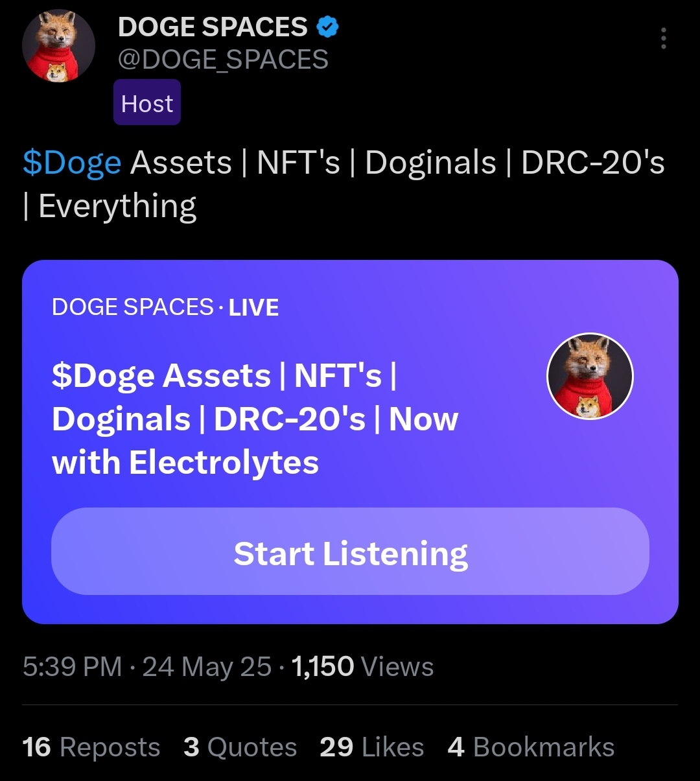
Task: Click the blue verified badge
Action: point(328,27)
